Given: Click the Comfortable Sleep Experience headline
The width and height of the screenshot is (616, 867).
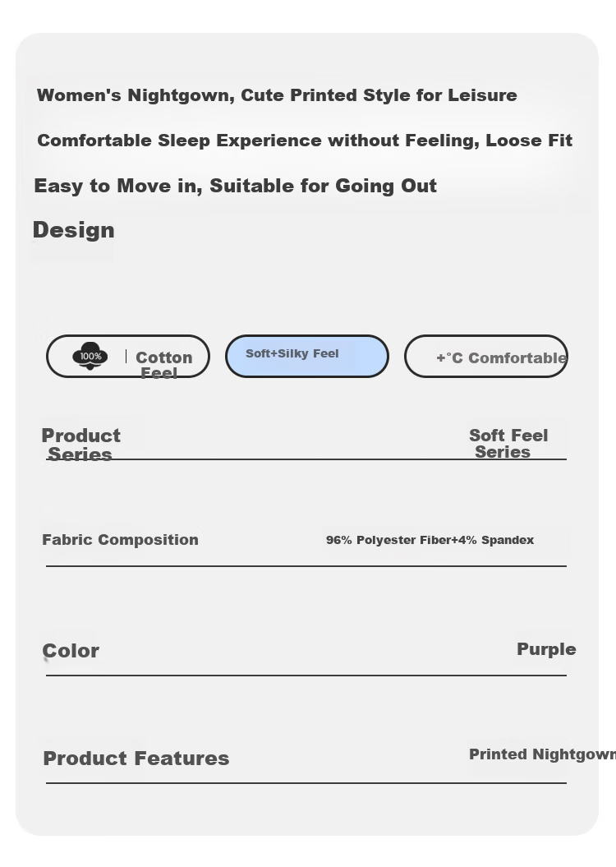Looking at the screenshot, I should [305, 141].
